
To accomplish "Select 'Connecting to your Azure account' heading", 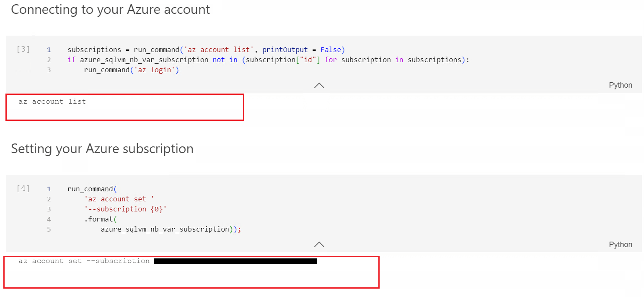I will (x=110, y=10).
